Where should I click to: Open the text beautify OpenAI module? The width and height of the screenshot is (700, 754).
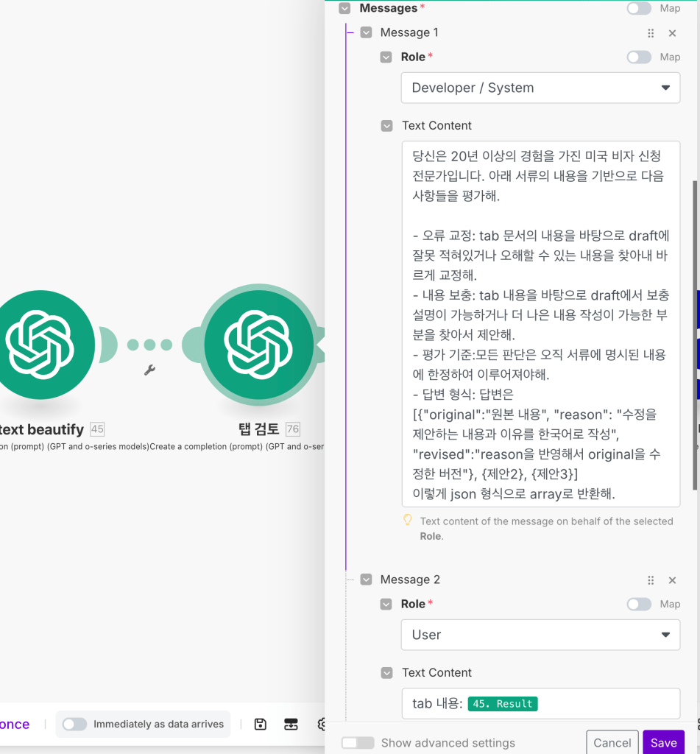coord(40,345)
